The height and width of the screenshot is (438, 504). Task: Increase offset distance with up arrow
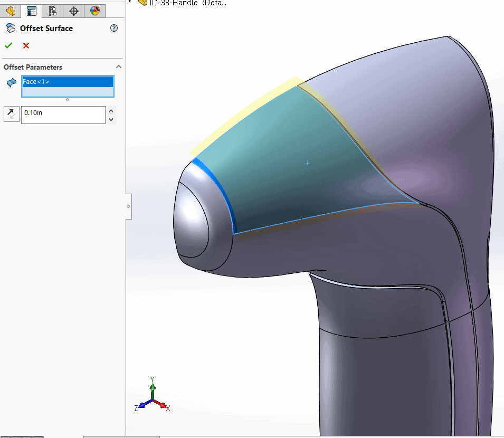(x=111, y=111)
